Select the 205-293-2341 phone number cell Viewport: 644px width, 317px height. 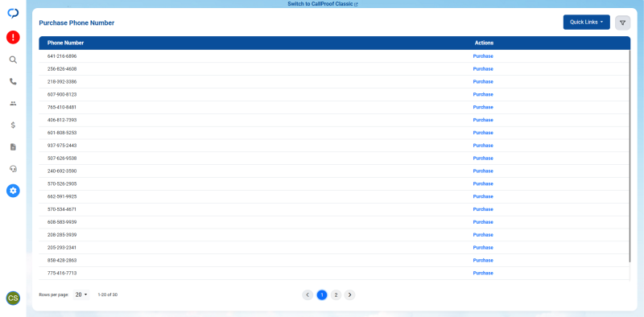[x=62, y=247]
